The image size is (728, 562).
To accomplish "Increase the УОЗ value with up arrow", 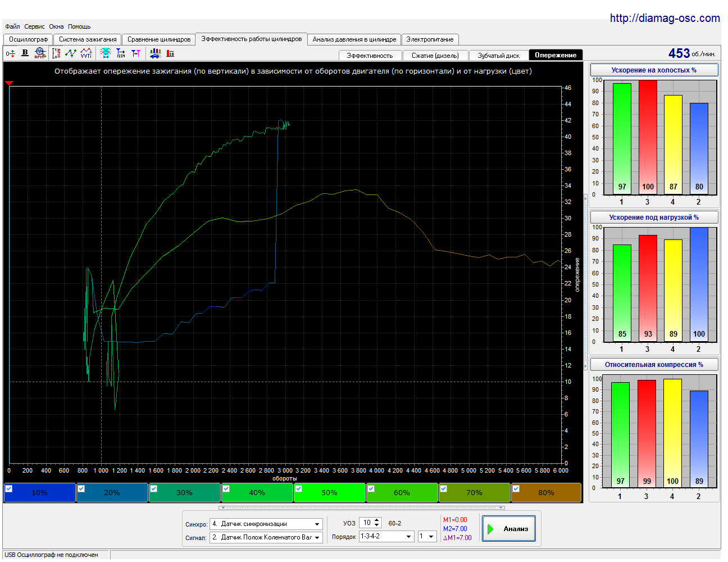I will pos(377,520).
